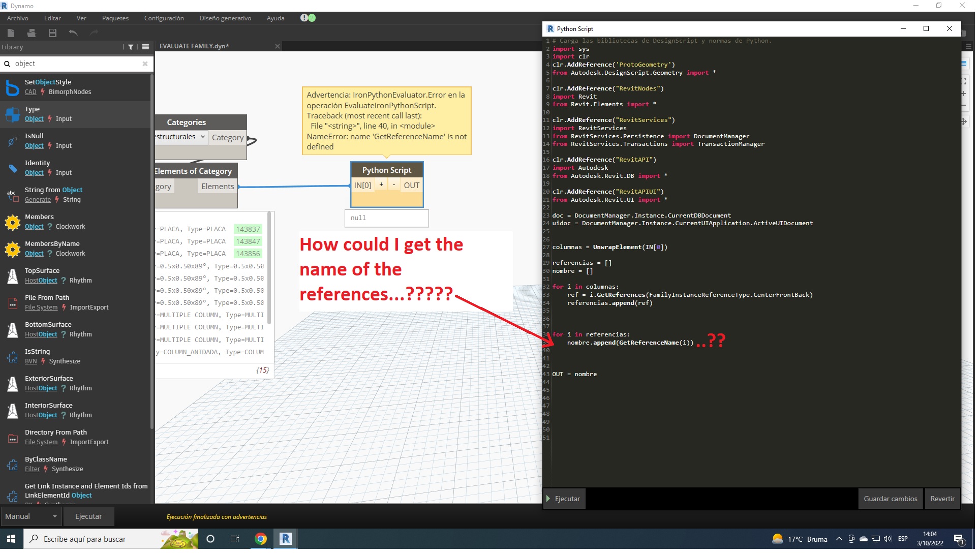Click the String from Object icon
This screenshot has width=980, height=555.
tap(13, 195)
